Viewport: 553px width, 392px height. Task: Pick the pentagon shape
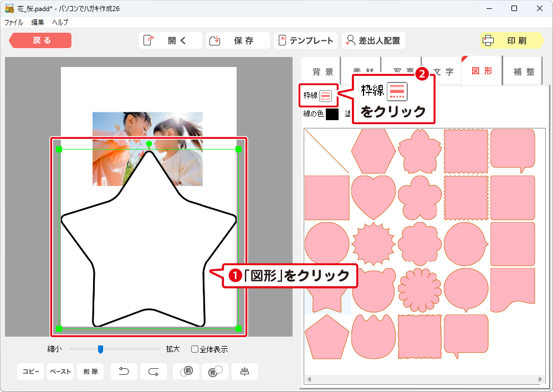326,336
